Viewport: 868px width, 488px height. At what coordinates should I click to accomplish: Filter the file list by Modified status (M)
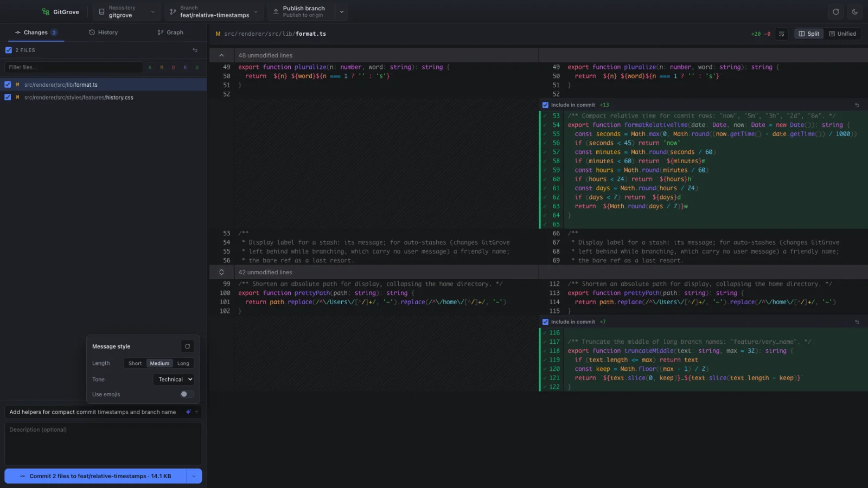pos(162,67)
